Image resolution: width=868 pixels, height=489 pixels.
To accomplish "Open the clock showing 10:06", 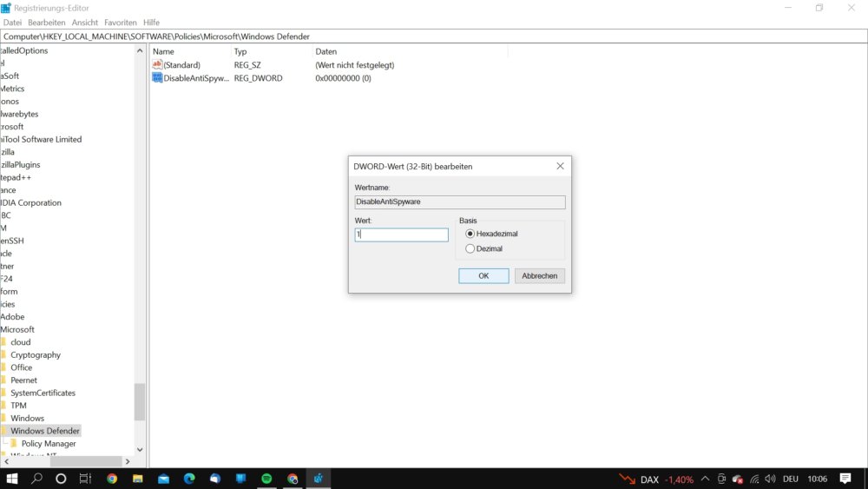I will (817, 479).
